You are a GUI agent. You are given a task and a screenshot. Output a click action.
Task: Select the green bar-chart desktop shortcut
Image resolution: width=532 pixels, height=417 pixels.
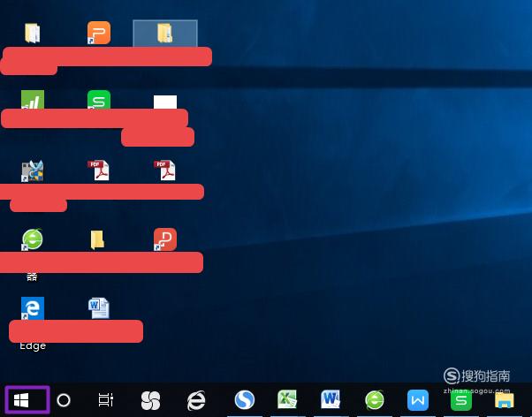point(33,100)
